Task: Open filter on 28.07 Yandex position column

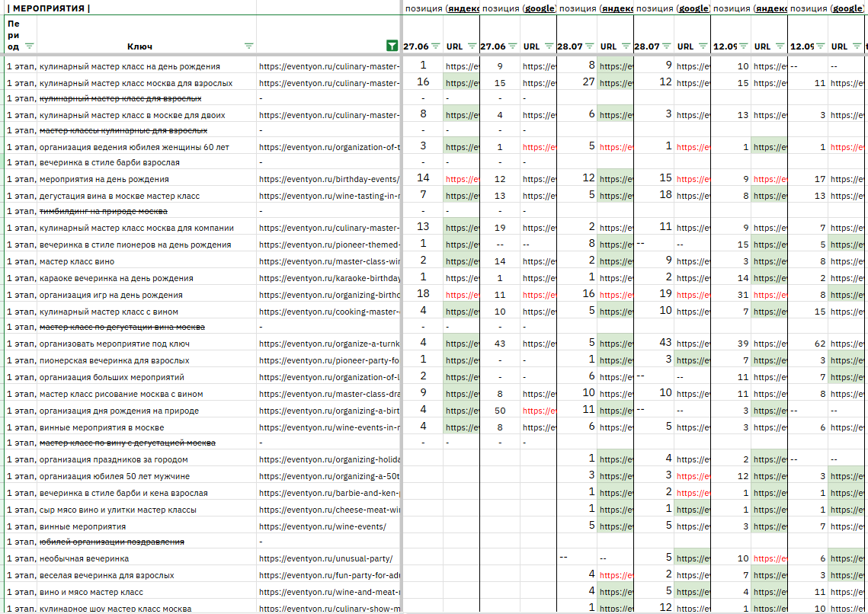Action: [x=589, y=46]
